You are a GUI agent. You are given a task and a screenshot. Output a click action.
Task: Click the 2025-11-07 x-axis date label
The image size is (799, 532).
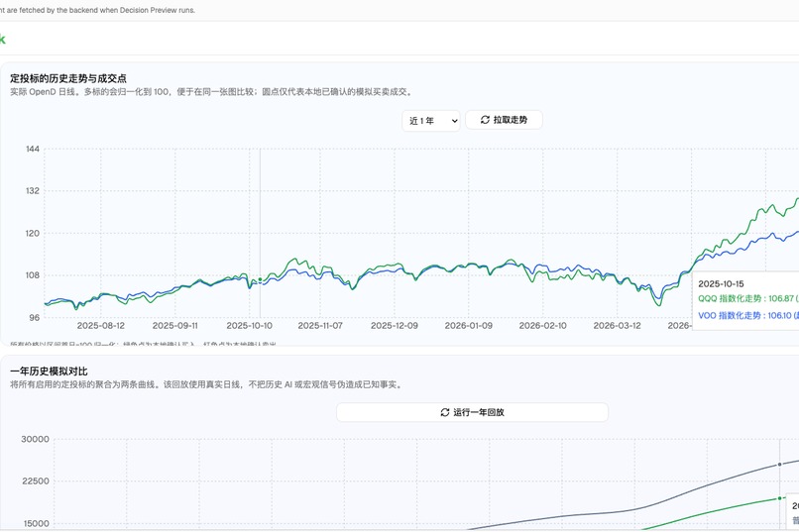tap(320, 326)
